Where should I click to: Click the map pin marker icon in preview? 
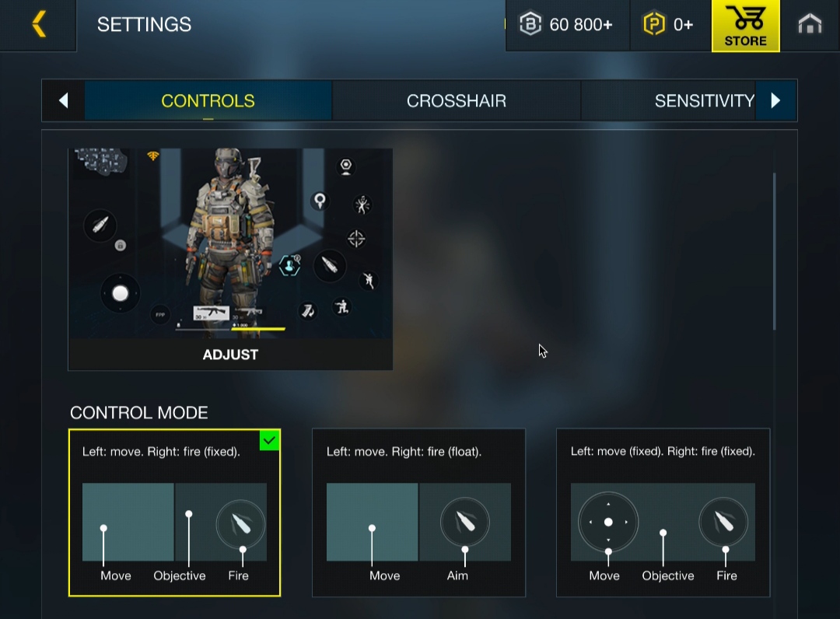(320, 201)
